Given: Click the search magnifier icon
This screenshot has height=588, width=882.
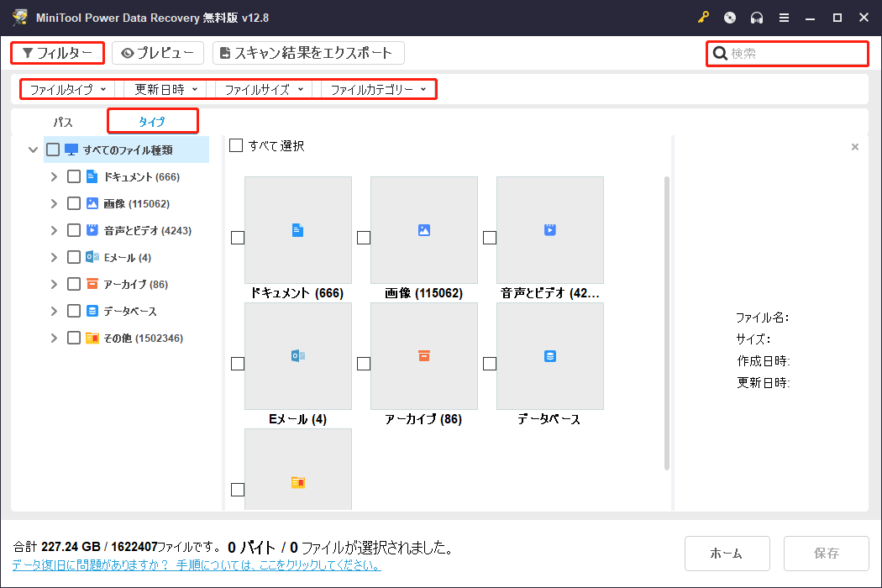Looking at the screenshot, I should pyautogui.click(x=720, y=53).
